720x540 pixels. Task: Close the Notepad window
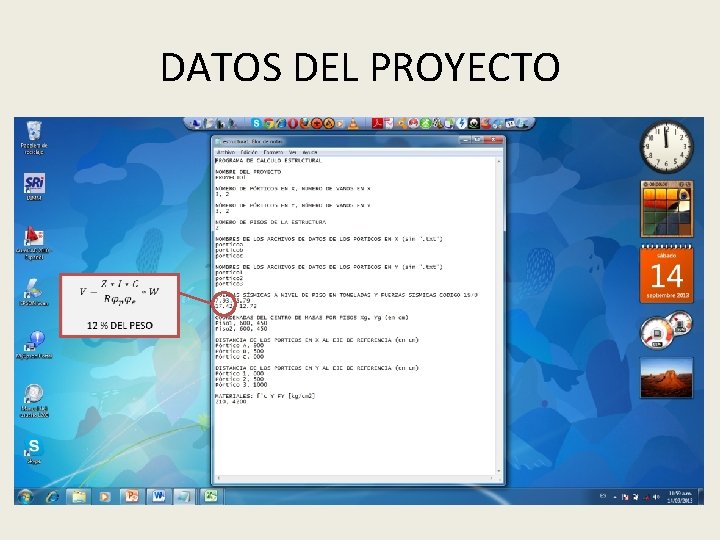493,140
